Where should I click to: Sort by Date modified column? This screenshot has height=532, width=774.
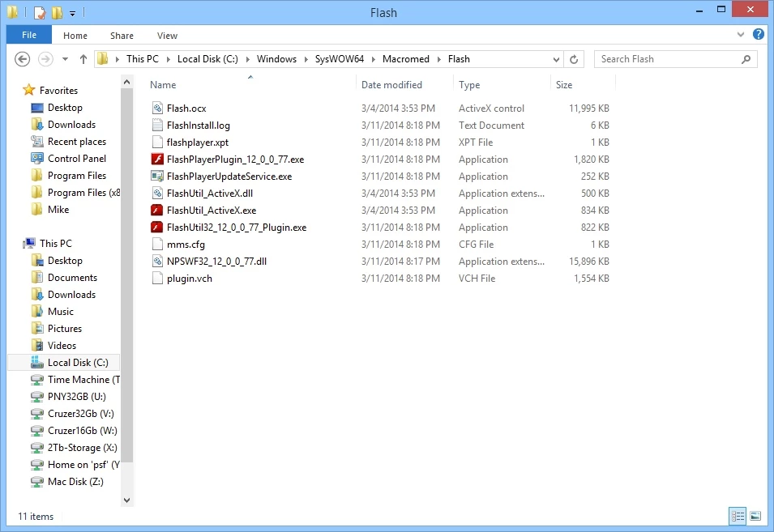tap(404, 85)
